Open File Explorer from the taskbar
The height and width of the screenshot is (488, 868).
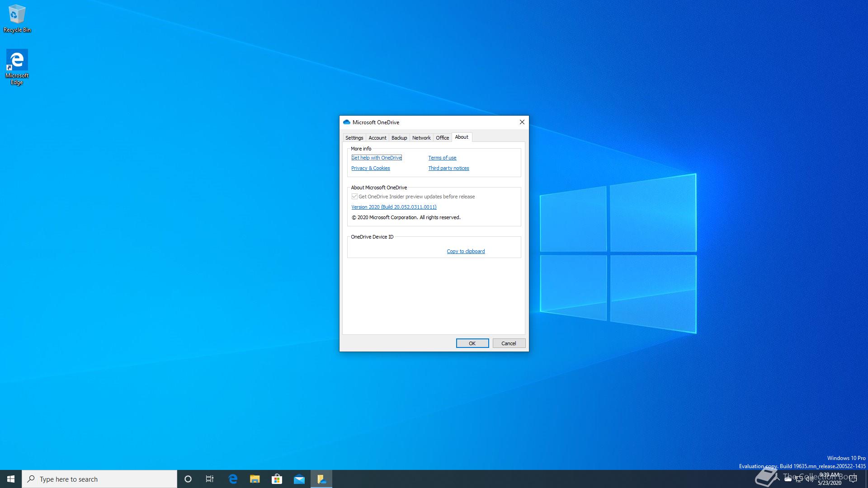[255, 479]
